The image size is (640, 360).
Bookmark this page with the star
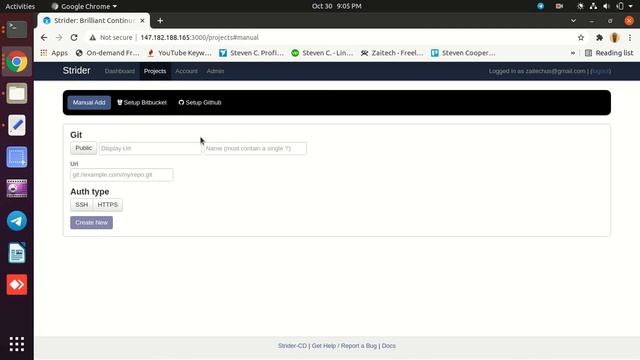pos(581,38)
